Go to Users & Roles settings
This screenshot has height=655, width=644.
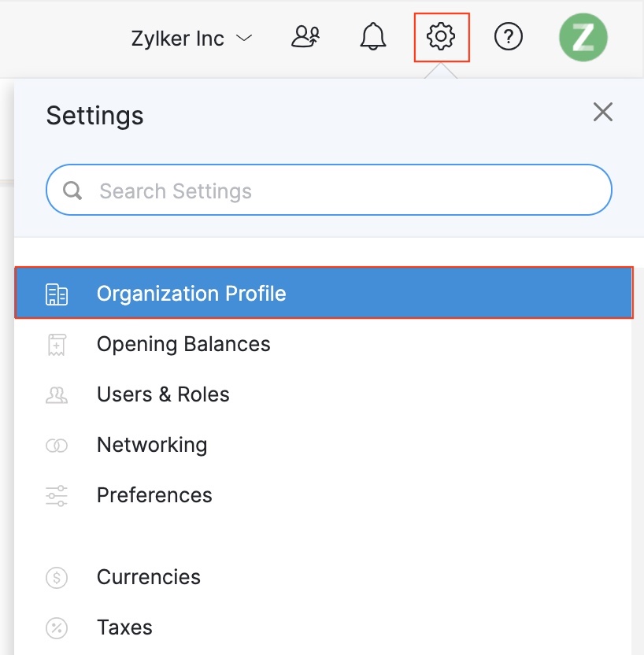162,394
